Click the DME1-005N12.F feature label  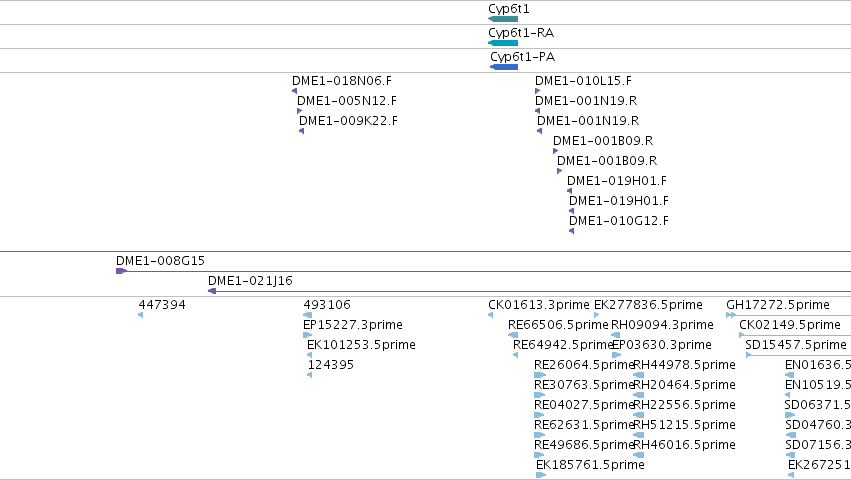347,101
